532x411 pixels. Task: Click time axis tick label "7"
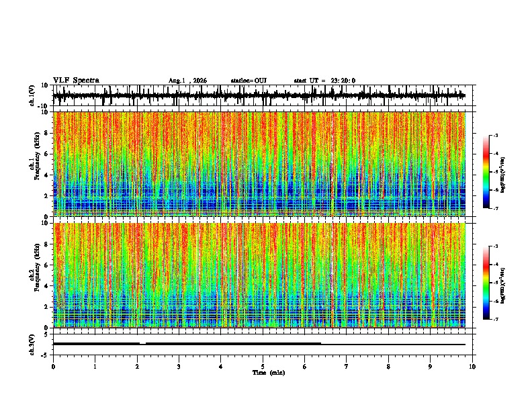tap(347, 367)
